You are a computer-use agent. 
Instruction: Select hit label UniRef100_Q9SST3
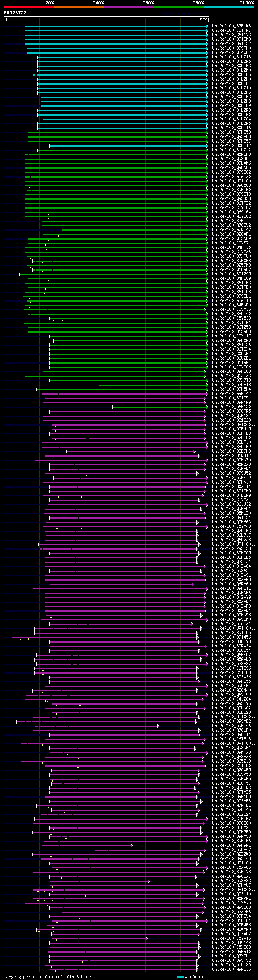[231, 194]
